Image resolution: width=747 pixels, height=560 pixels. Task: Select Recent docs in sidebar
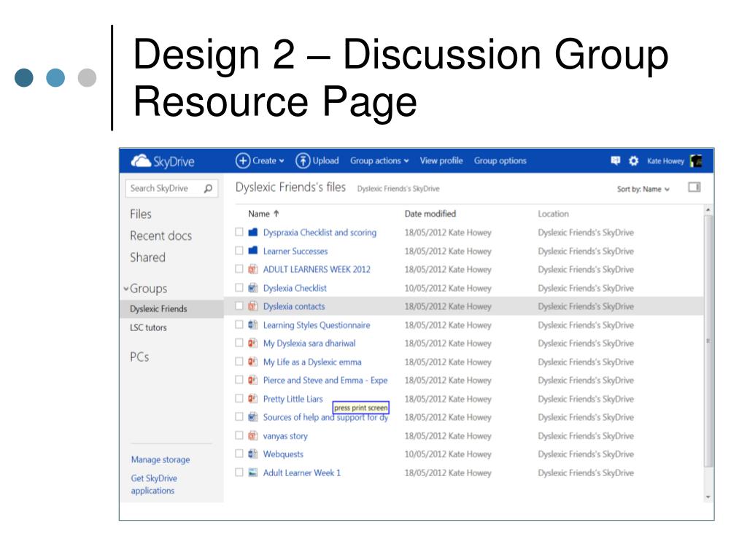pos(161,236)
